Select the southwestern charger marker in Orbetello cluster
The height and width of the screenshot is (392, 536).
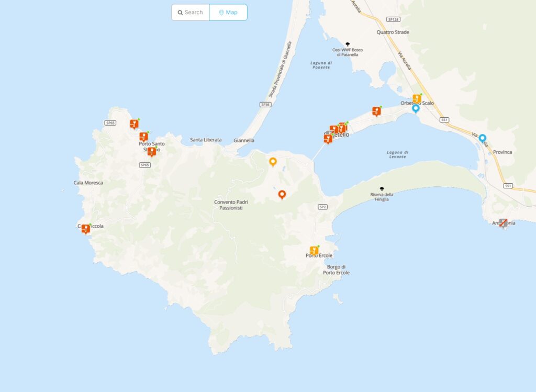tap(328, 138)
